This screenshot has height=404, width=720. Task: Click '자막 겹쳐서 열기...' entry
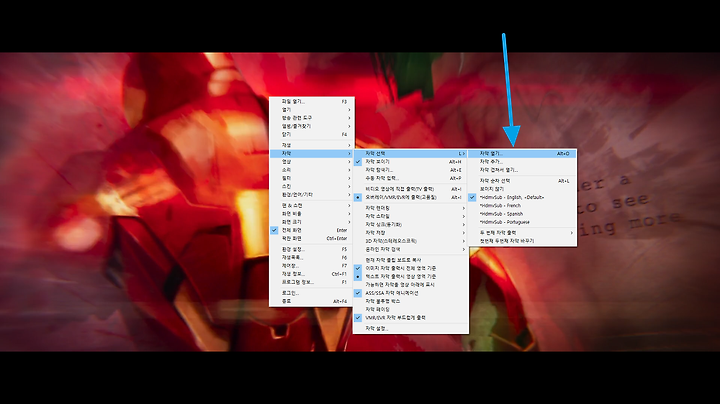[x=522, y=170]
